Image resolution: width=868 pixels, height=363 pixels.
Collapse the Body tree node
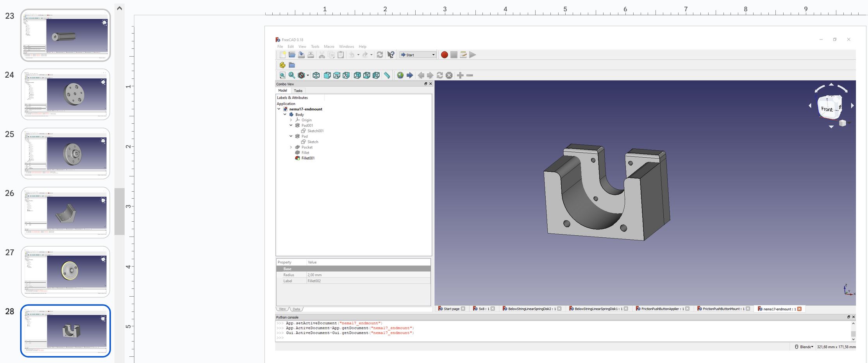point(285,115)
